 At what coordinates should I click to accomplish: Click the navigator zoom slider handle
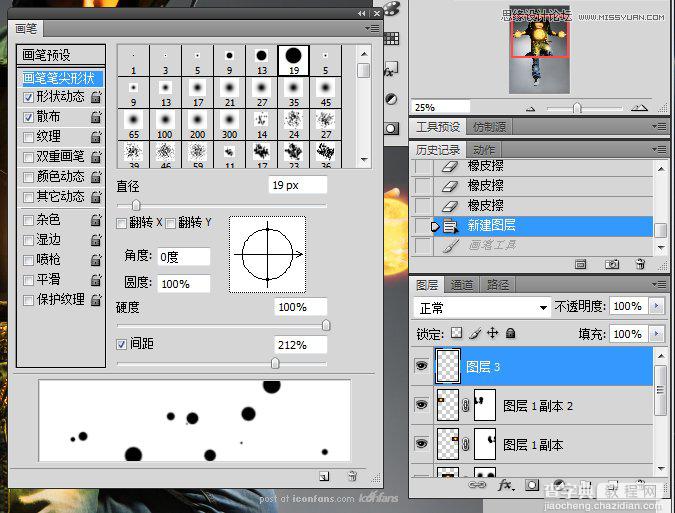577,108
